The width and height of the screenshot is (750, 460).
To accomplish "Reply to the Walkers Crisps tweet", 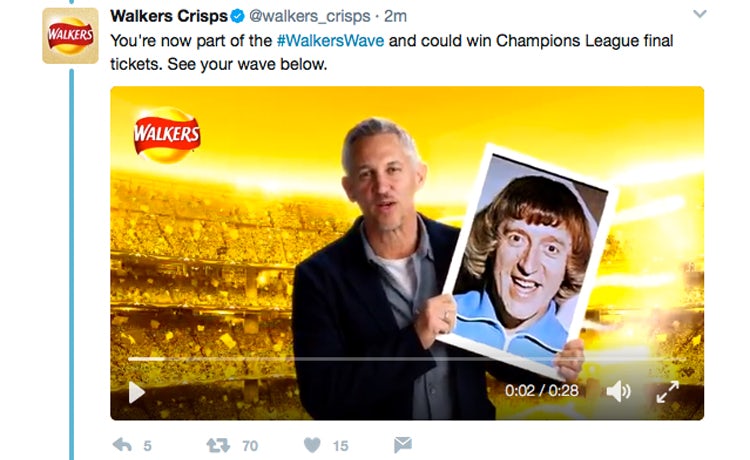I will point(122,446).
